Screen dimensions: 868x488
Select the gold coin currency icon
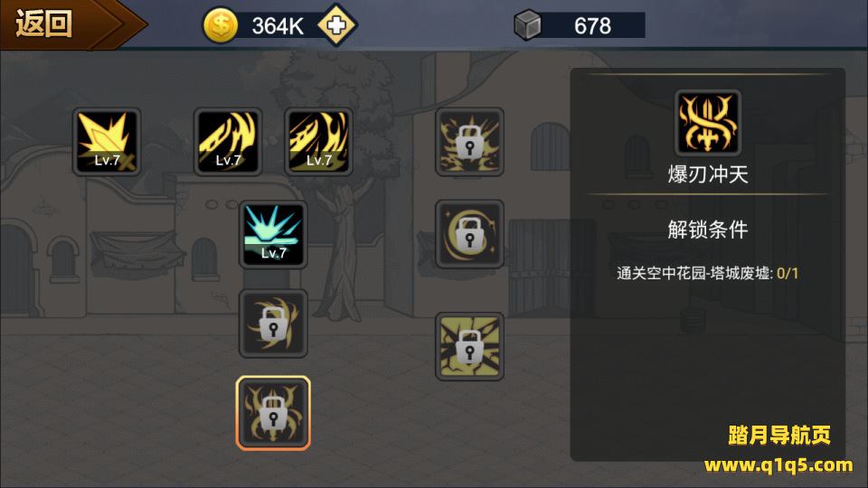point(221,25)
